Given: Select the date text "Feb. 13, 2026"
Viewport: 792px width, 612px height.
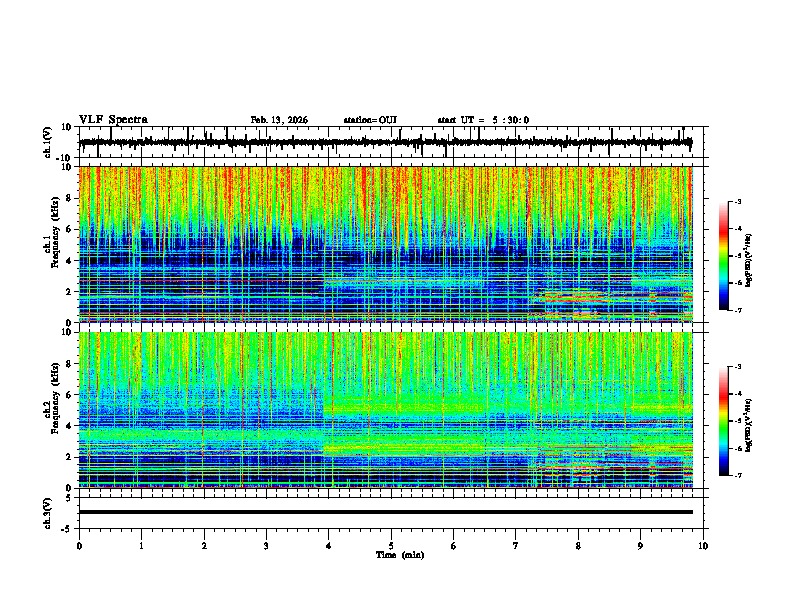Looking at the screenshot, I should [279, 120].
